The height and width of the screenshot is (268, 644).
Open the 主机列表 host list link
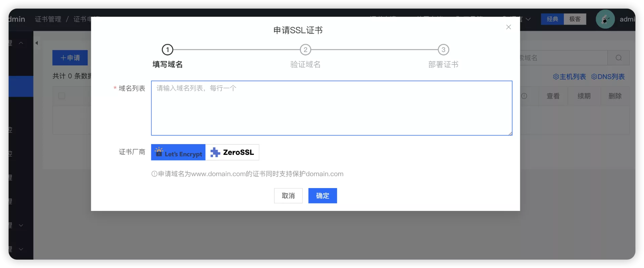tap(569, 77)
